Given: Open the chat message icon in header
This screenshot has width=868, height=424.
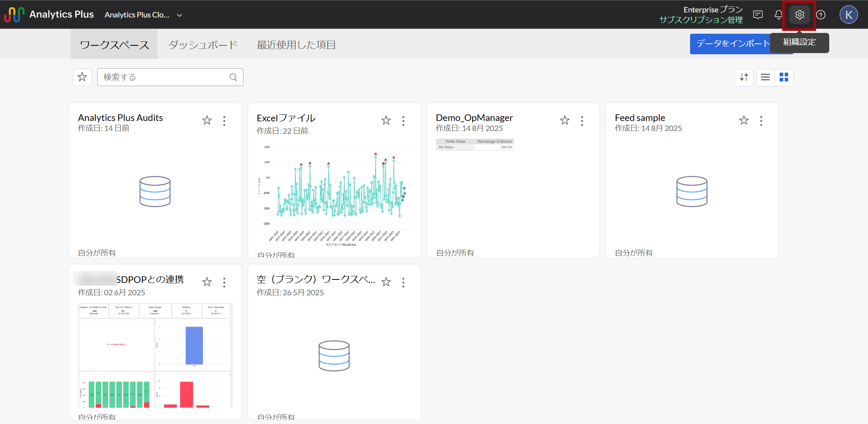Looking at the screenshot, I should point(758,15).
